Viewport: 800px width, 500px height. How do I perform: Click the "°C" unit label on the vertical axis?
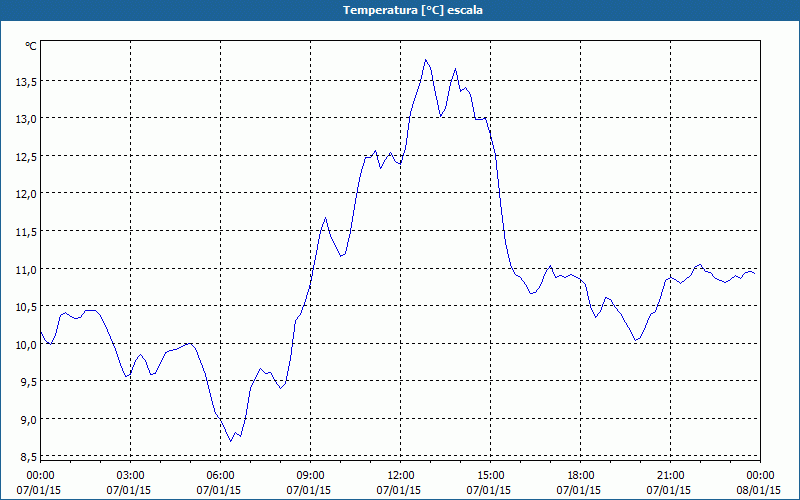(31, 46)
